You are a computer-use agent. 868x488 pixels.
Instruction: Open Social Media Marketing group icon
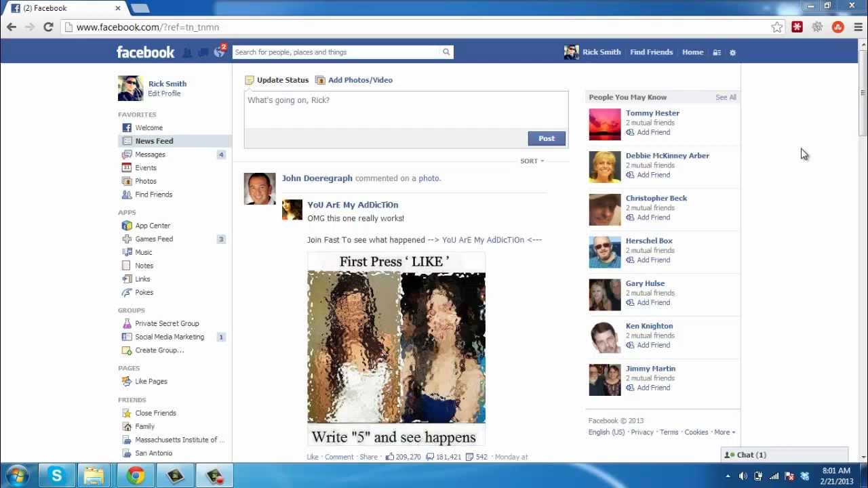point(126,337)
